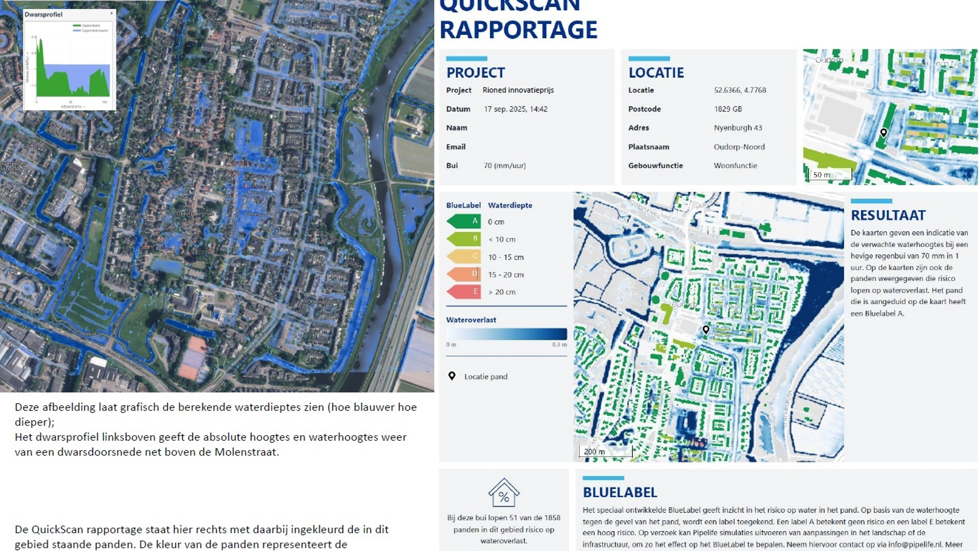Click the 200 m scale bar on map
This screenshot has width=980, height=551.
coord(606,452)
